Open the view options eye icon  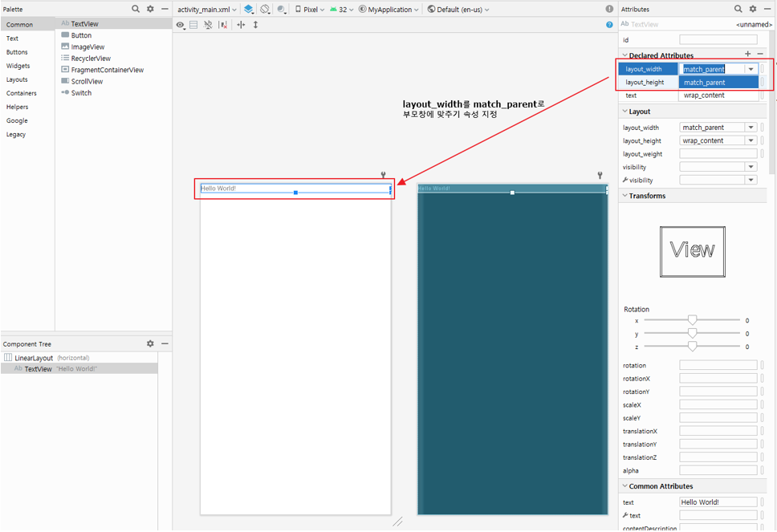click(x=181, y=25)
